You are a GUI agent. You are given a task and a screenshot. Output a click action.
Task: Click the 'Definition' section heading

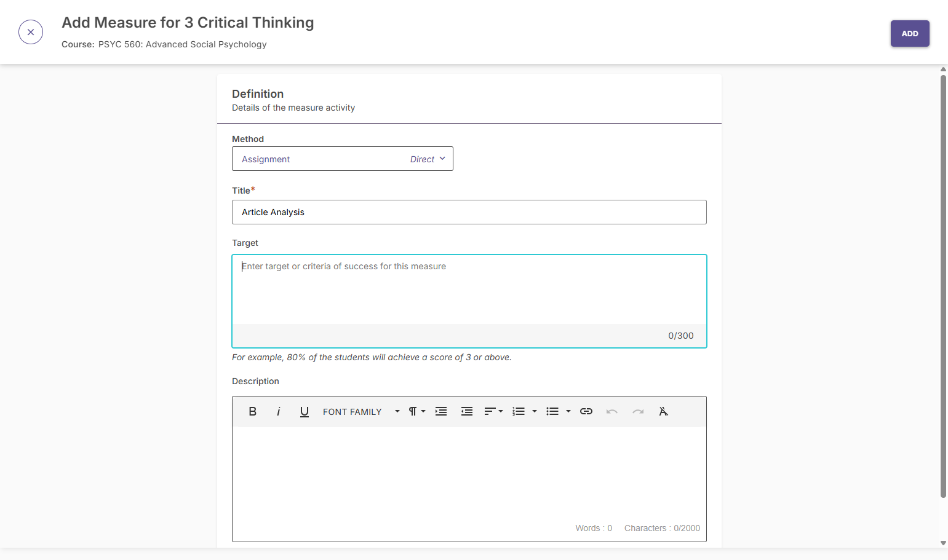coord(258,93)
